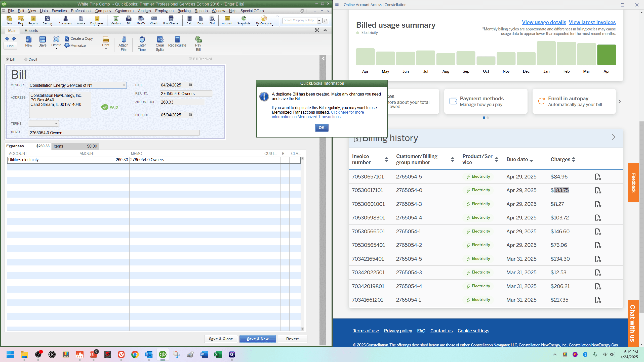Screen dimensions: 644x362
Task: Click the Attach File paperclip icon
Action: tap(123, 44)
